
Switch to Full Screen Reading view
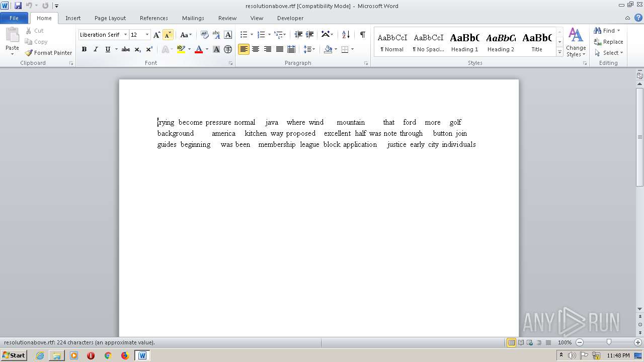(x=521, y=342)
